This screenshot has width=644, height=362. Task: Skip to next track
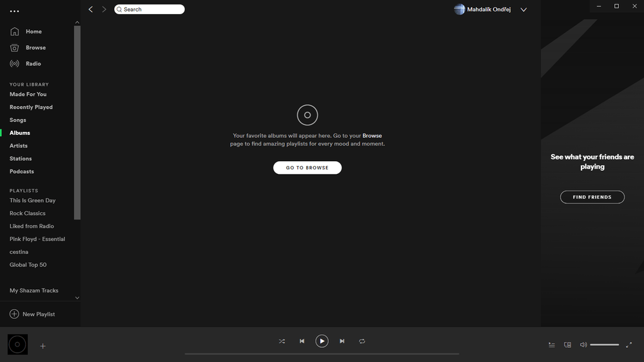click(x=342, y=341)
